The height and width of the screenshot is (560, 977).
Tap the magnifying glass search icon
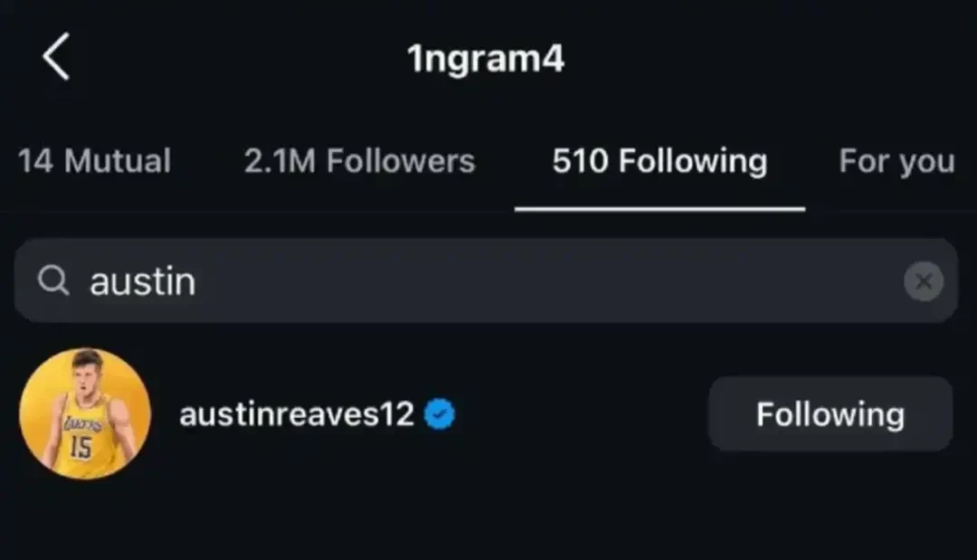(53, 280)
